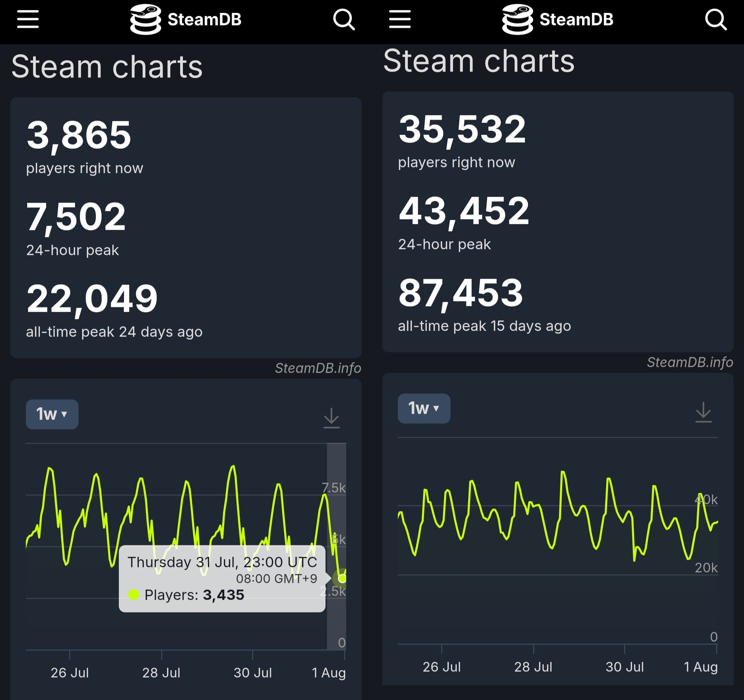Open hamburger menu in left SteamDB page

coord(28,20)
